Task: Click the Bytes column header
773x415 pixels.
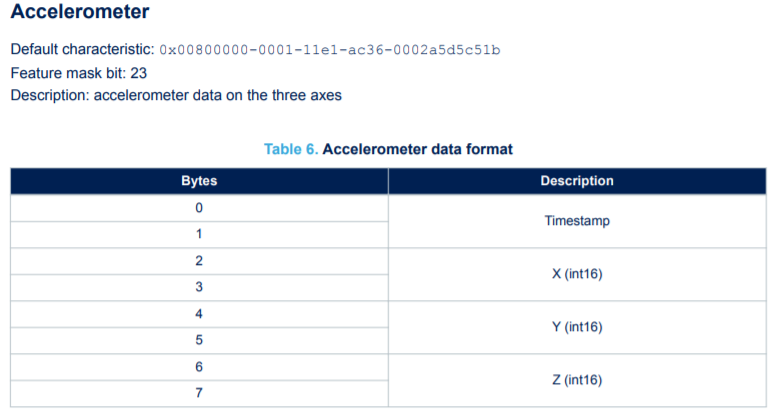Action: pyautogui.click(x=199, y=181)
